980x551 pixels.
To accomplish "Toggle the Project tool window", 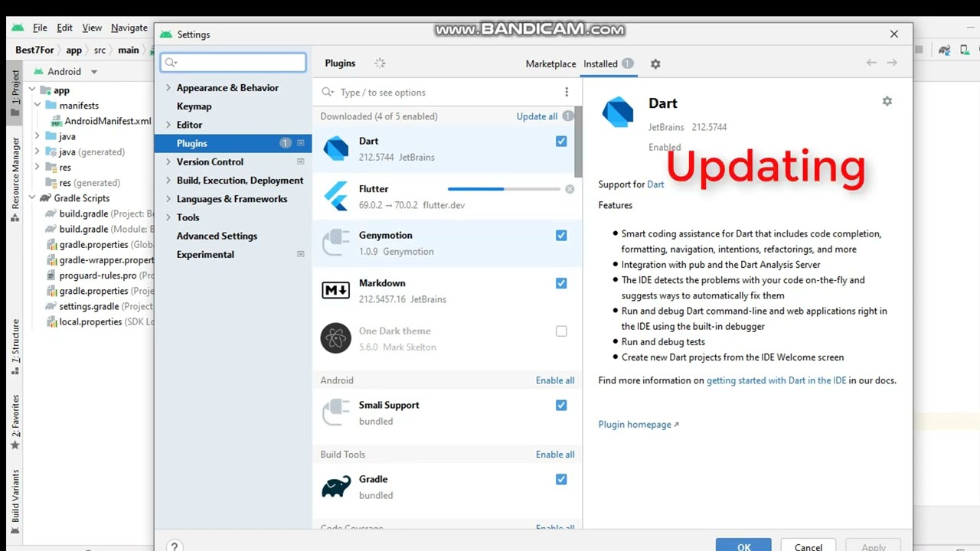I will pyautogui.click(x=15, y=93).
